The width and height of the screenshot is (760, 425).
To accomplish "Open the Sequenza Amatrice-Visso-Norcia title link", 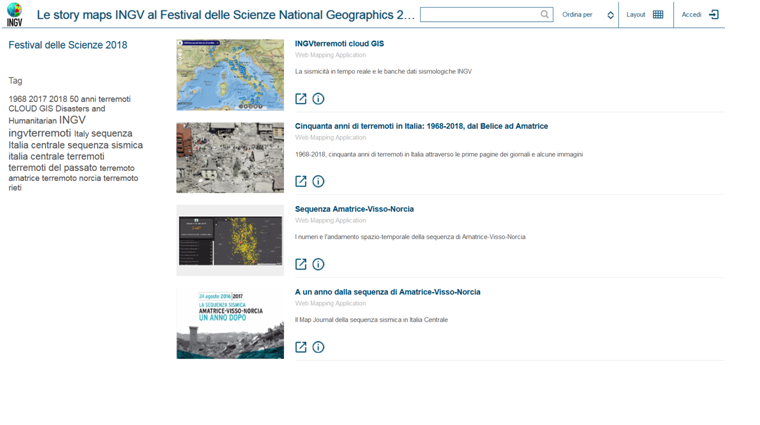I will click(x=354, y=209).
